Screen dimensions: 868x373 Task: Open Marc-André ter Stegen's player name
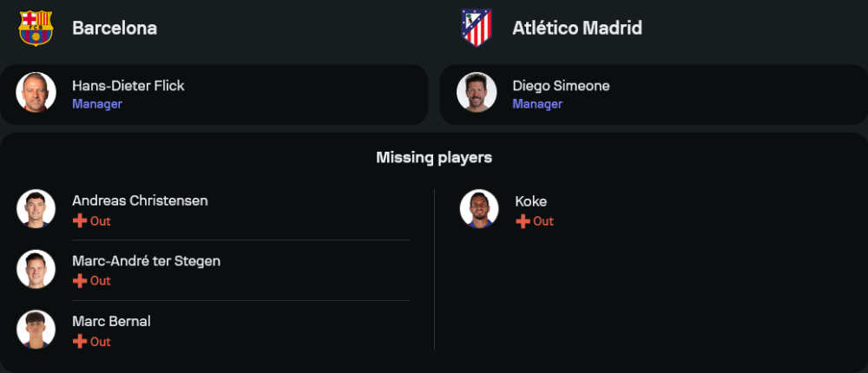pyautogui.click(x=146, y=261)
